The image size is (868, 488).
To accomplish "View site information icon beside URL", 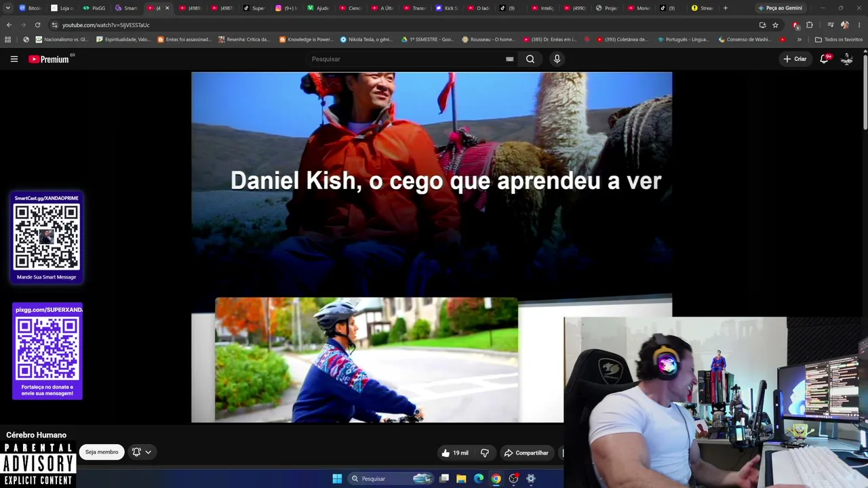I will 54,25.
